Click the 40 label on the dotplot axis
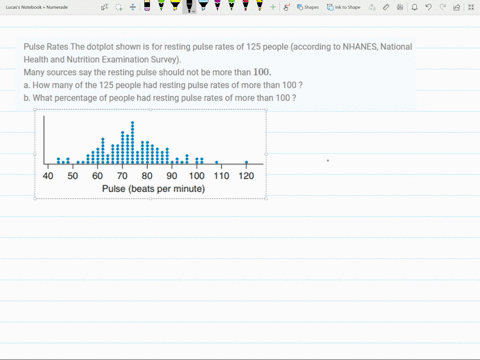 click(x=48, y=176)
